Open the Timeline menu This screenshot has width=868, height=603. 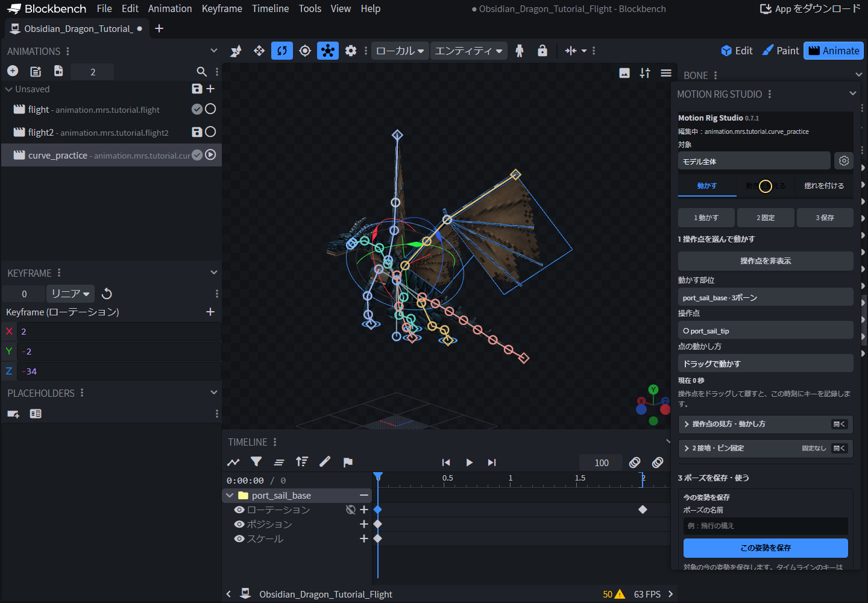point(271,8)
